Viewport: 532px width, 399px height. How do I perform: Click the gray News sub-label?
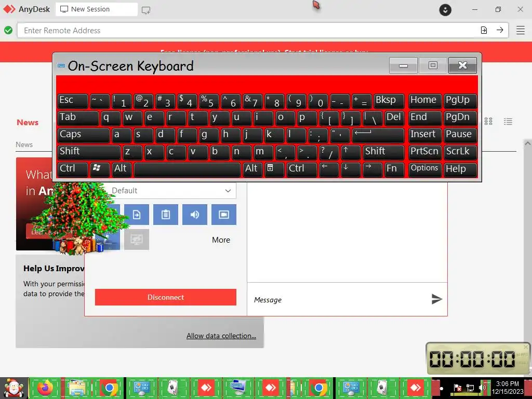tap(24, 144)
